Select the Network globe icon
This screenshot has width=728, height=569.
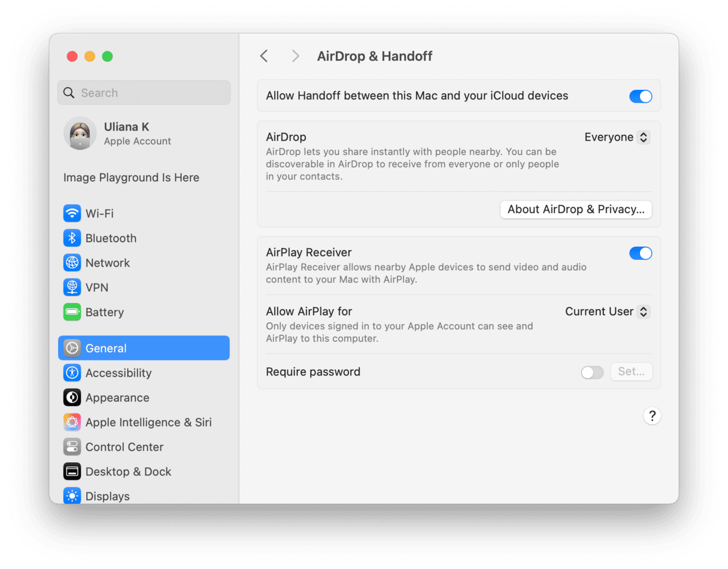pos(72,262)
